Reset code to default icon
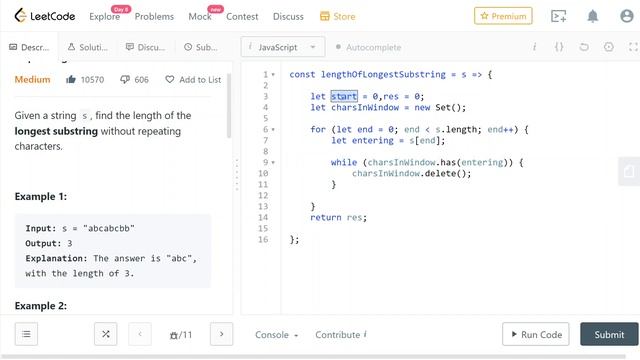640x360 pixels. tap(584, 47)
